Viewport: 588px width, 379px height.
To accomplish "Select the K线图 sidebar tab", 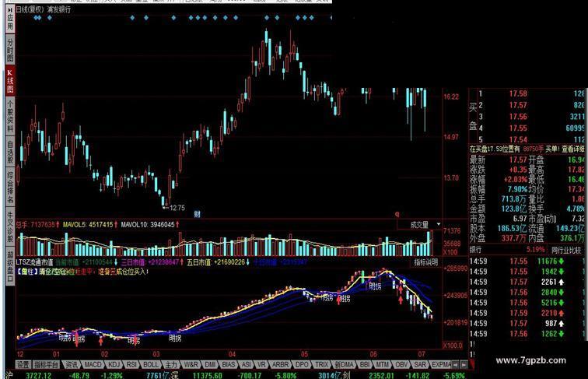I will pos(10,81).
